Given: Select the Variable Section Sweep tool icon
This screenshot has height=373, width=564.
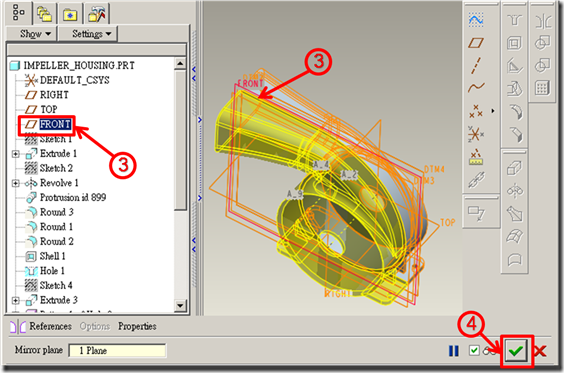Looking at the screenshot, I should (515, 214).
